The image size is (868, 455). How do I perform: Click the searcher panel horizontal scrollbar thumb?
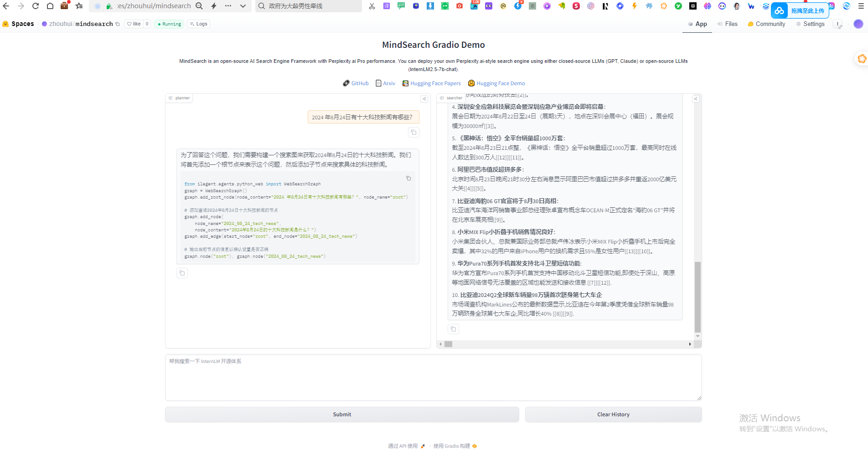pos(448,344)
